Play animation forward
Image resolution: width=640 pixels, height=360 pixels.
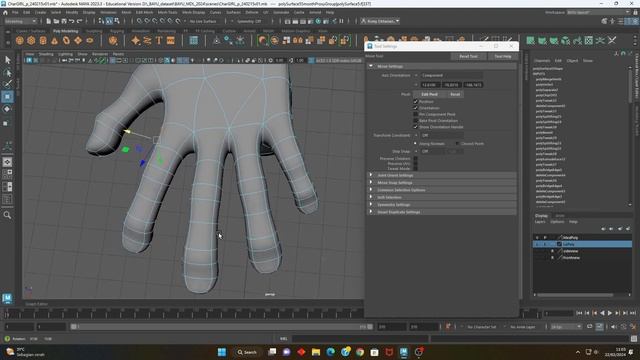(610, 313)
